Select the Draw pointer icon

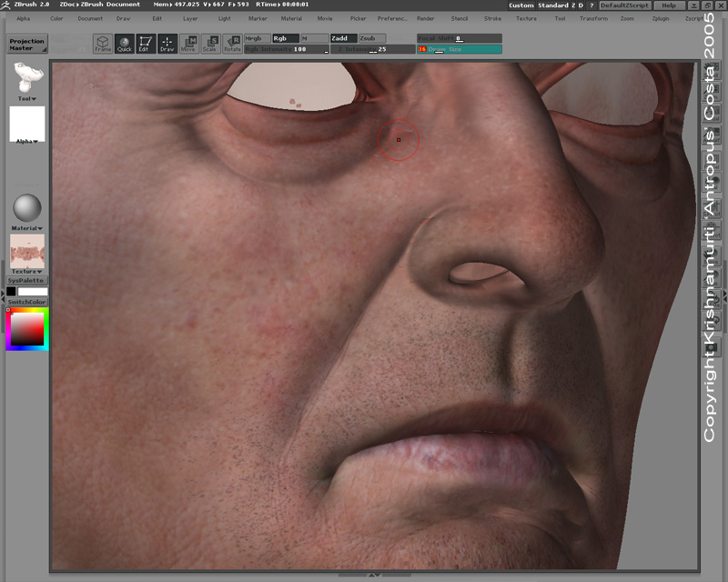167,44
